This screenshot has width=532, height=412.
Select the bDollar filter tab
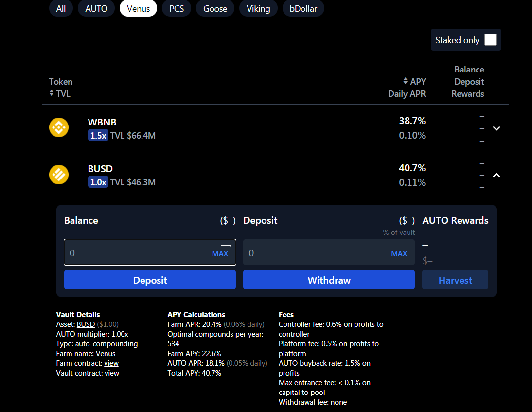tap(303, 8)
